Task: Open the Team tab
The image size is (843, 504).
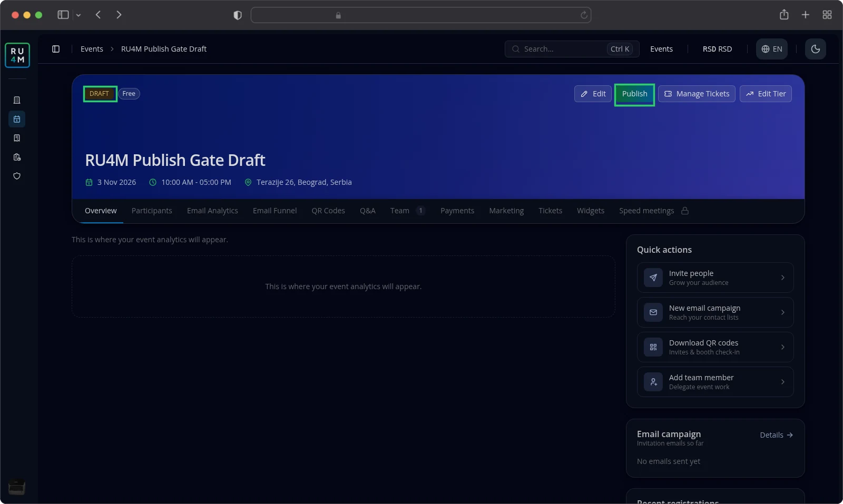Action: tap(408, 211)
